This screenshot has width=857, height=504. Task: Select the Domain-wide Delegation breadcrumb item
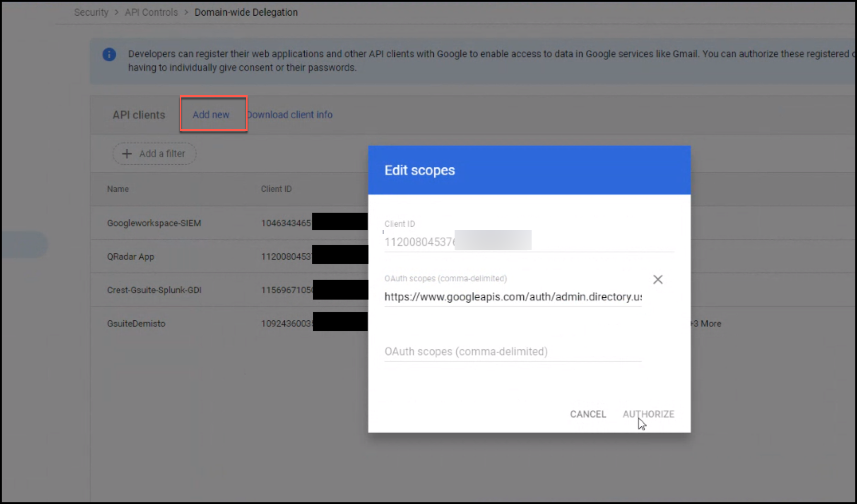246,12
